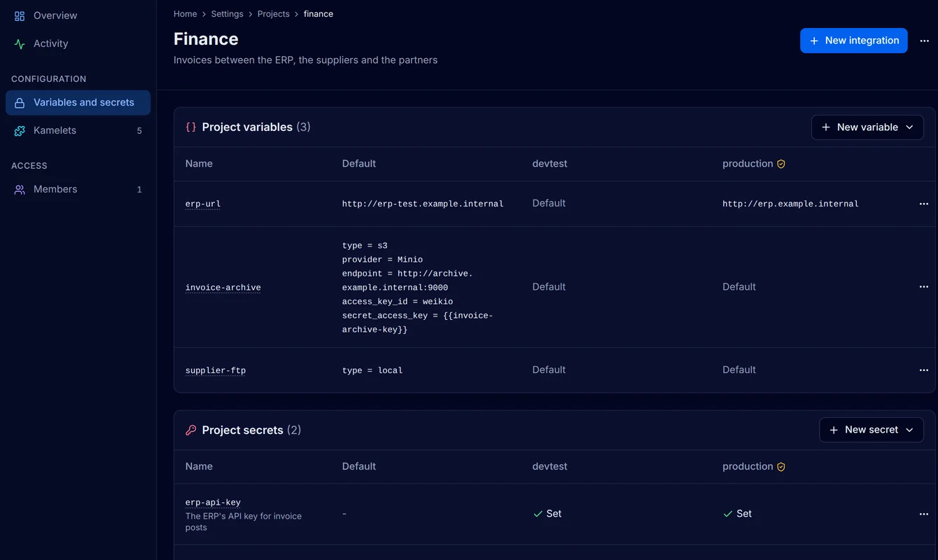Click the 'access_key_id = weikio' line
Viewport: 938px width, 560px height.
(x=398, y=302)
